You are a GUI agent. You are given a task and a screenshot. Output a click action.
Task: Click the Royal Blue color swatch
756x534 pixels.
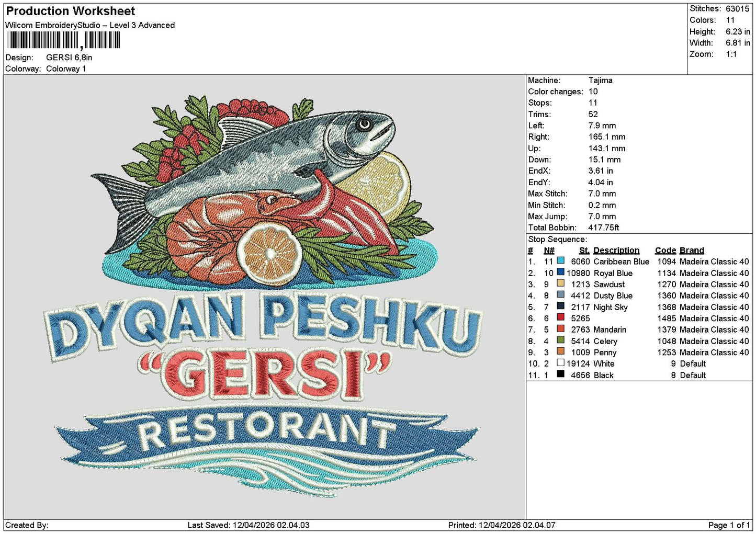click(561, 272)
